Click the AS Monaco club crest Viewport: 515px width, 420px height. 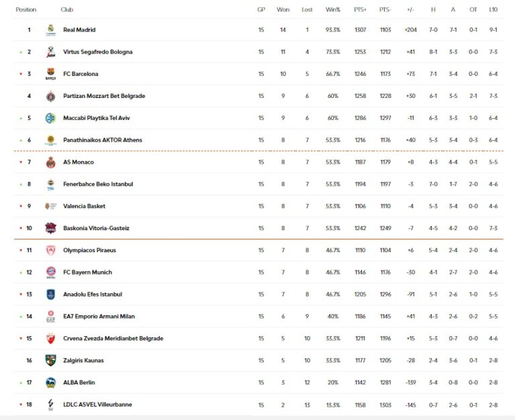(50, 162)
